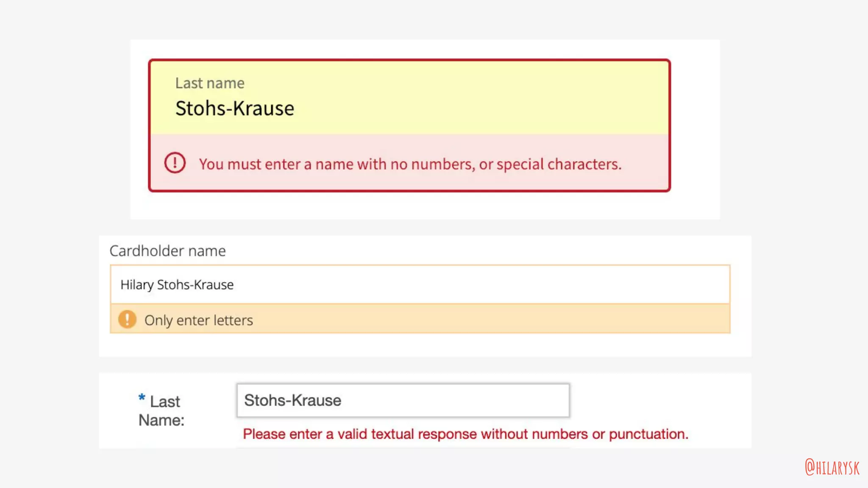Focus the yellow-highlighted Last name field
The height and width of the screenshot is (488, 868).
409,98
